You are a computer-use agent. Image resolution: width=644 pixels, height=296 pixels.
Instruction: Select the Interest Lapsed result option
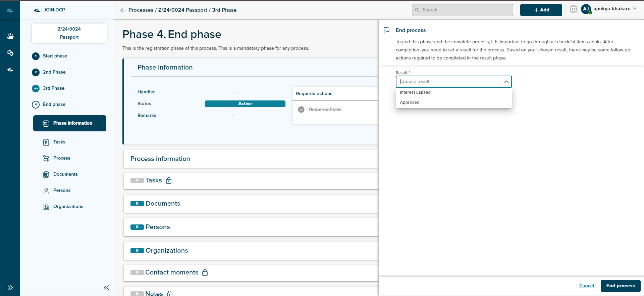click(x=415, y=92)
